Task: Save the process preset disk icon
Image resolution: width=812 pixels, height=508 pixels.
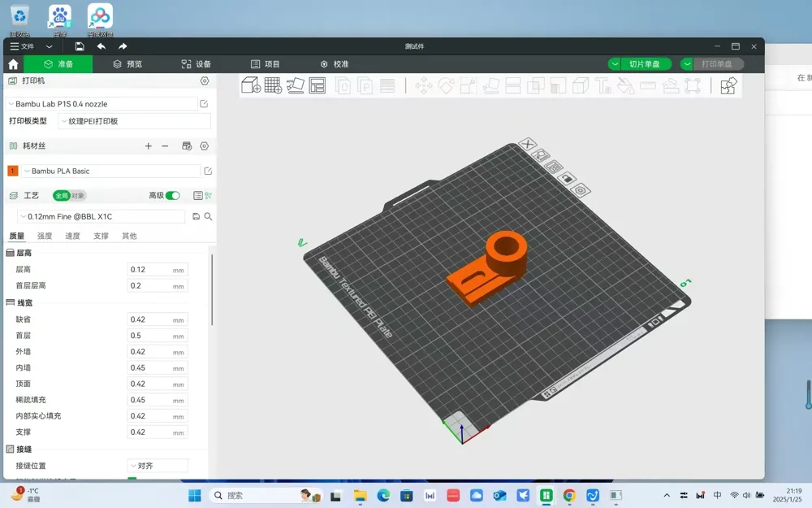Action: (x=196, y=217)
